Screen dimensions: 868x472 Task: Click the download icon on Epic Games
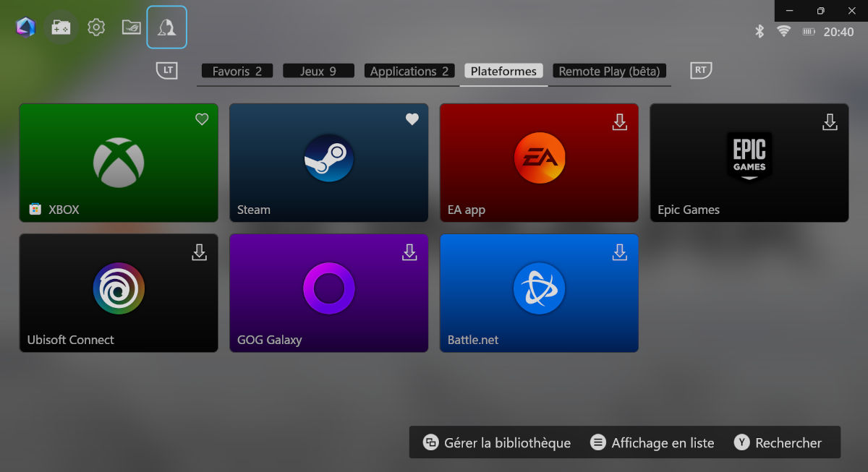tap(830, 122)
